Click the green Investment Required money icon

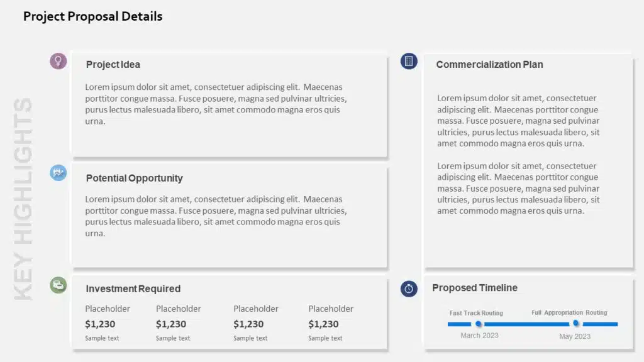tap(58, 285)
